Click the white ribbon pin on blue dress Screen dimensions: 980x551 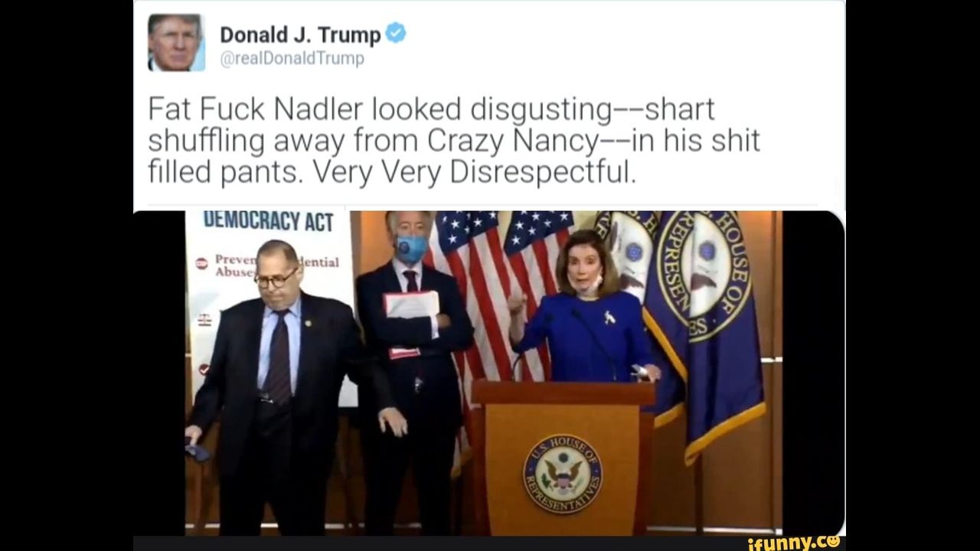[x=609, y=316]
